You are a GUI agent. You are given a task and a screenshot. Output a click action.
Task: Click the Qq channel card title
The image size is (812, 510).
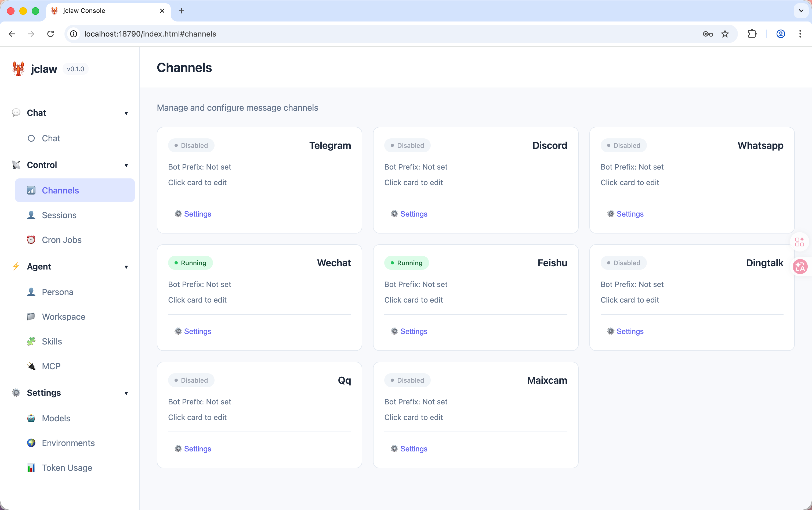(x=344, y=380)
